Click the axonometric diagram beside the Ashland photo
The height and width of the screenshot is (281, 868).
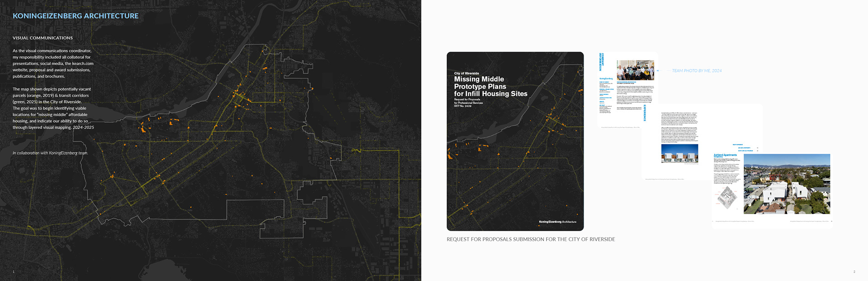(726, 198)
